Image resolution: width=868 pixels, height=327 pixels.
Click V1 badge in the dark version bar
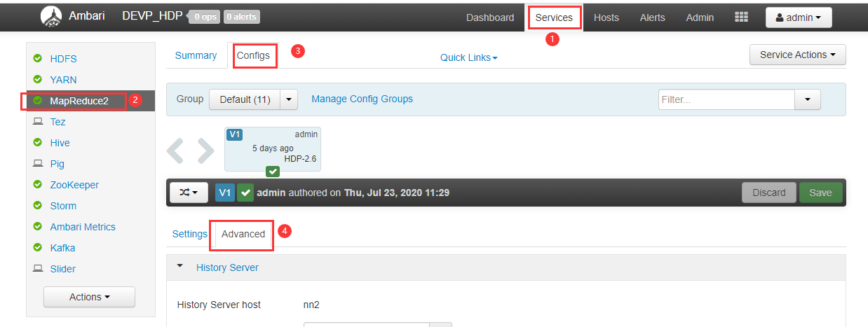[225, 193]
